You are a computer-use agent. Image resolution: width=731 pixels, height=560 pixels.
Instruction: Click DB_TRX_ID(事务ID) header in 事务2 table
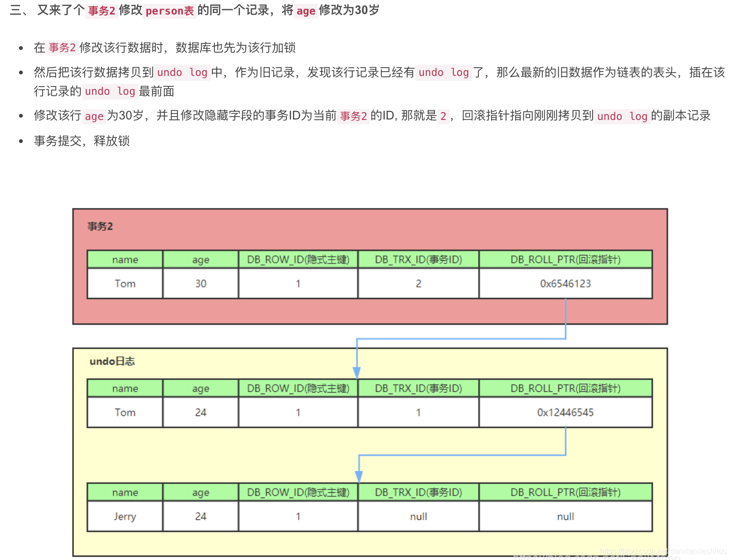418,260
